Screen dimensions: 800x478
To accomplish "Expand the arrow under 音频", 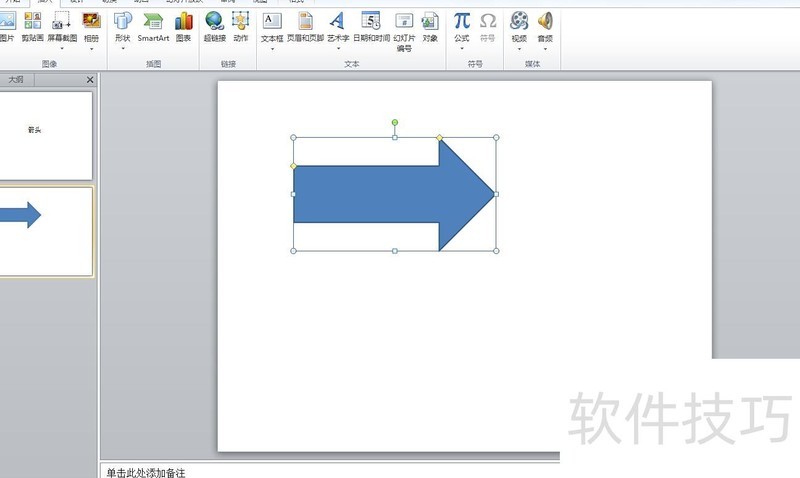I will 545,49.
